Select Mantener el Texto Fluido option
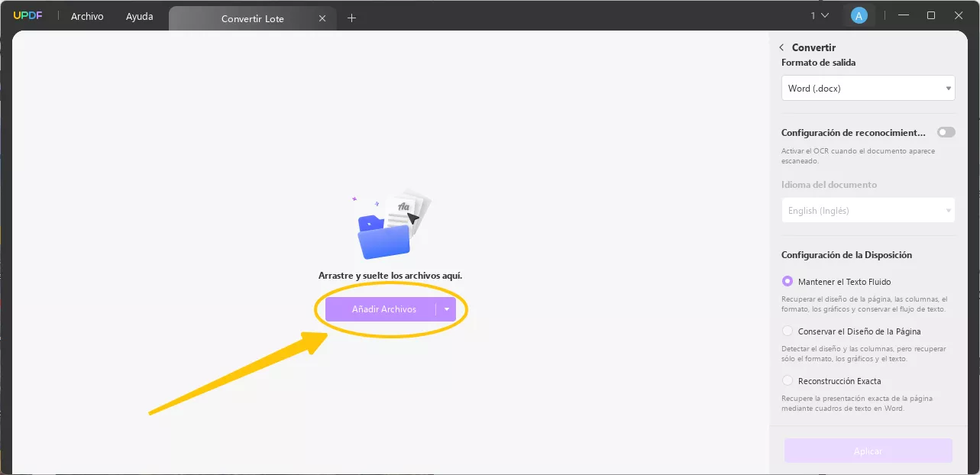The height and width of the screenshot is (475, 980). coord(788,281)
